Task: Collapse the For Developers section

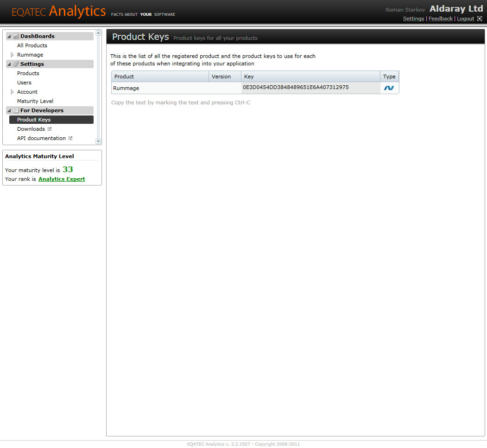Action: click(x=9, y=111)
